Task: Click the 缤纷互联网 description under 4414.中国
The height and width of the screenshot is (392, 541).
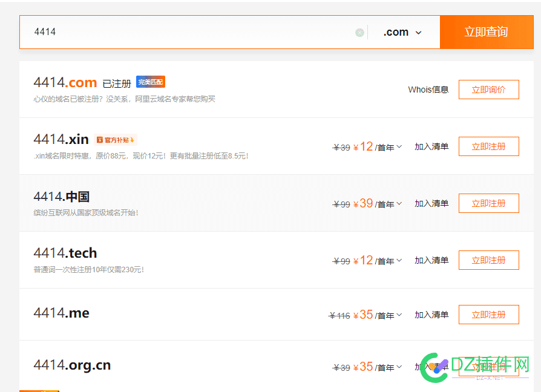Action: [x=86, y=213]
